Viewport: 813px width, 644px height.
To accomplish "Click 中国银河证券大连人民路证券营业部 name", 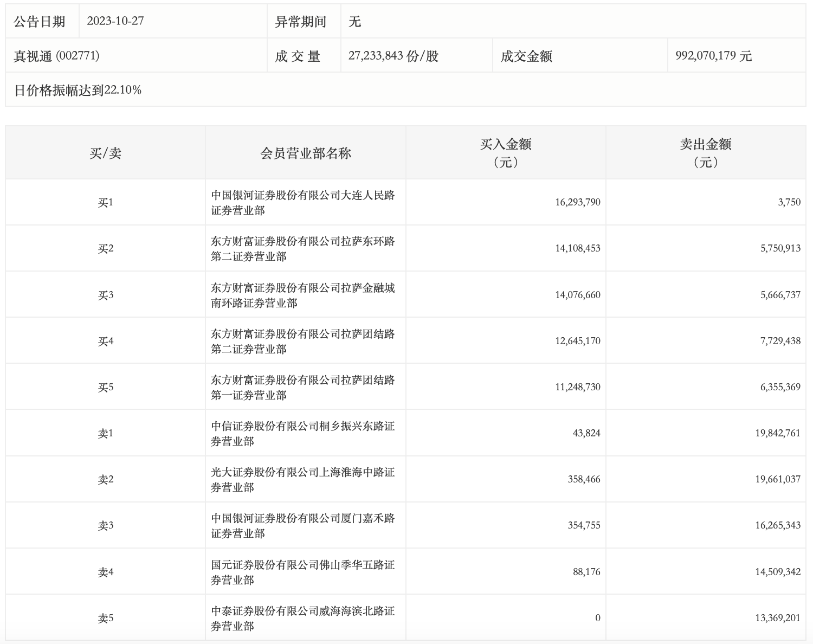I will pyautogui.click(x=303, y=202).
